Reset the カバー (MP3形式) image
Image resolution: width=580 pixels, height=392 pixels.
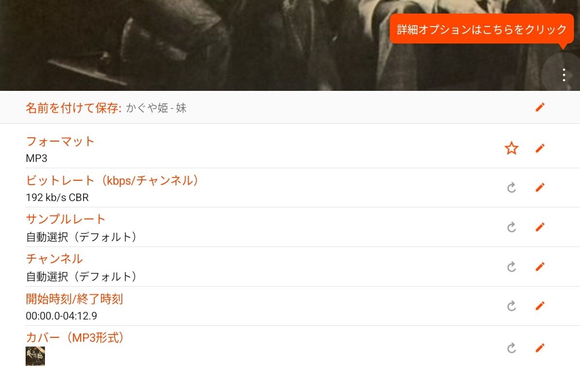[x=511, y=348]
